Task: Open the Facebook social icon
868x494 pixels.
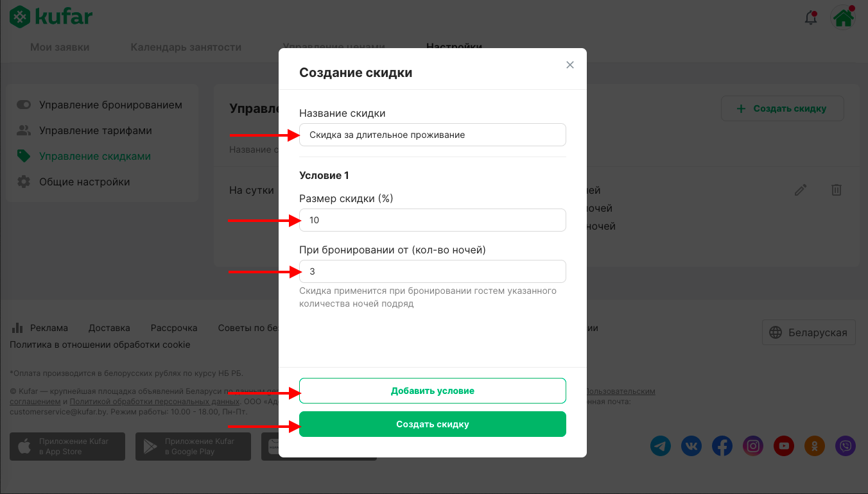Action: click(x=722, y=445)
